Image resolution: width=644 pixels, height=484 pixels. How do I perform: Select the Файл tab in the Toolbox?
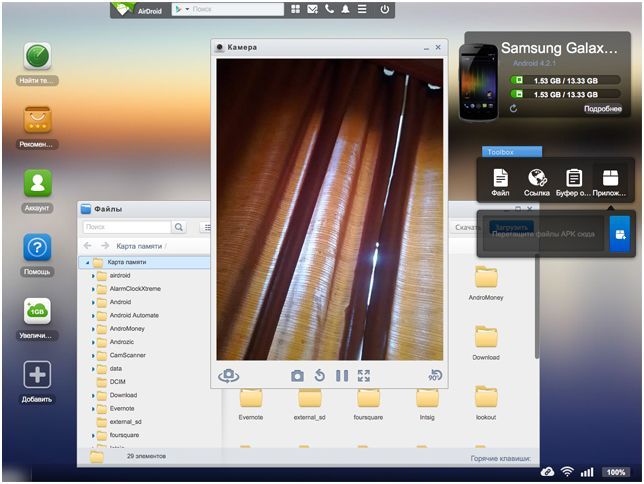(501, 181)
